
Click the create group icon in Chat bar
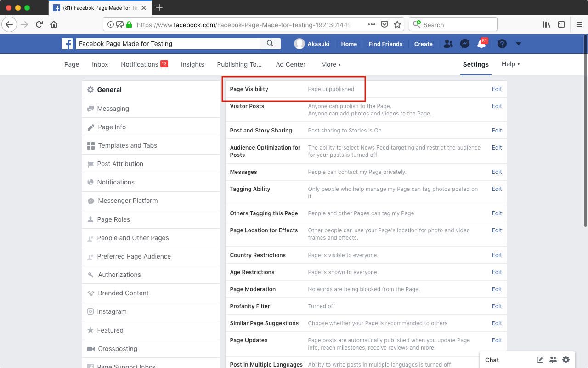coord(553,360)
